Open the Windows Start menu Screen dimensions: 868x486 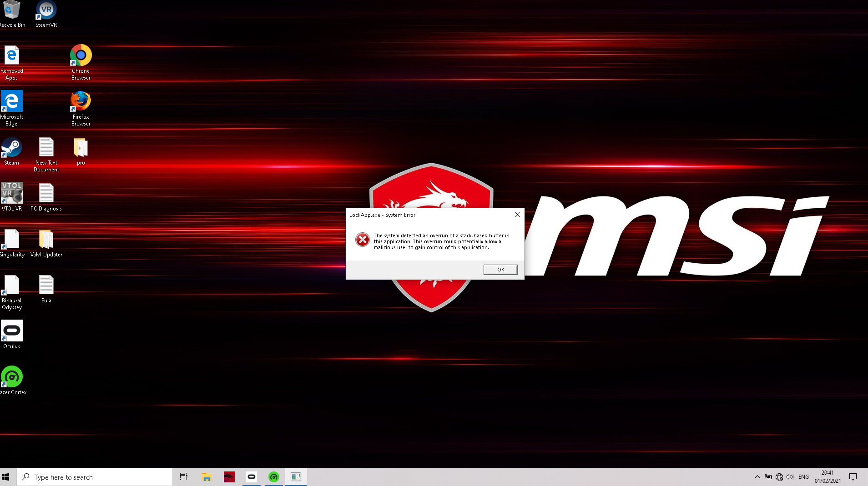click(x=6, y=477)
